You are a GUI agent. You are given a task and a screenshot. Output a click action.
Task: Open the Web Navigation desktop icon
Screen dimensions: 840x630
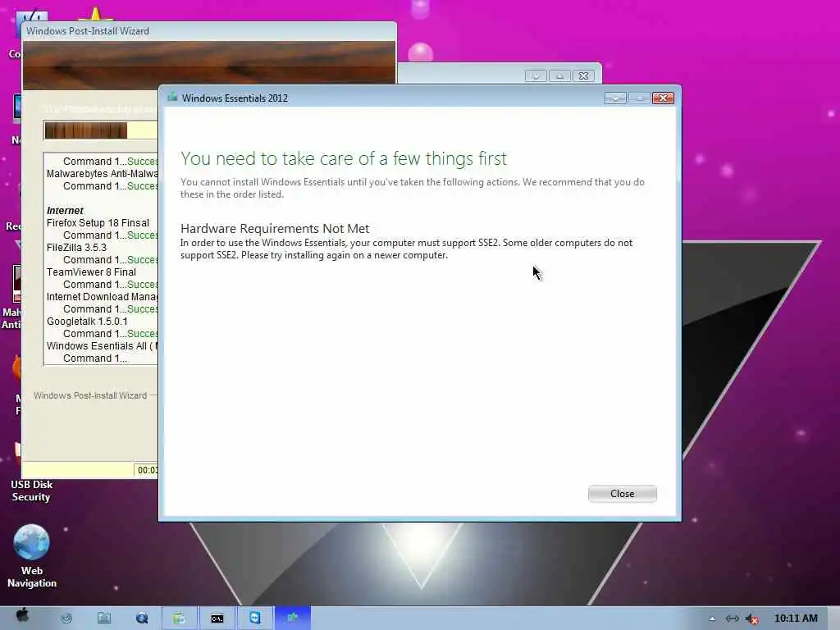click(x=32, y=556)
